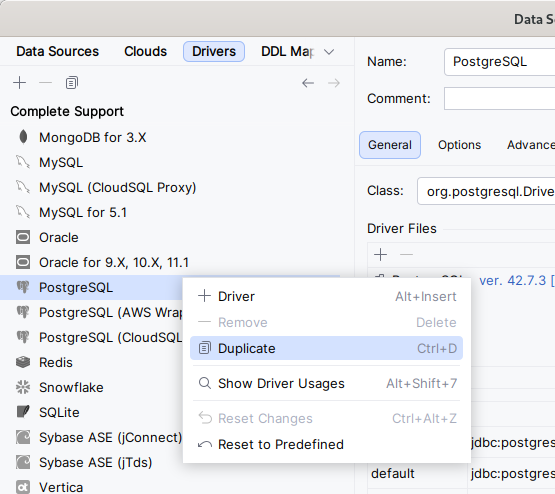Click the Redis stack icon
The width and height of the screenshot is (555, 494).
click(23, 362)
